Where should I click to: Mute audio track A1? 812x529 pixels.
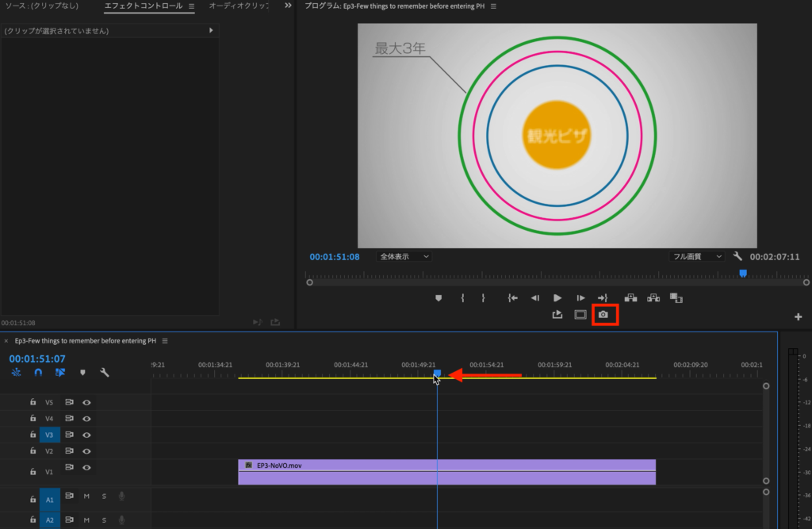click(x=86, y=496)
